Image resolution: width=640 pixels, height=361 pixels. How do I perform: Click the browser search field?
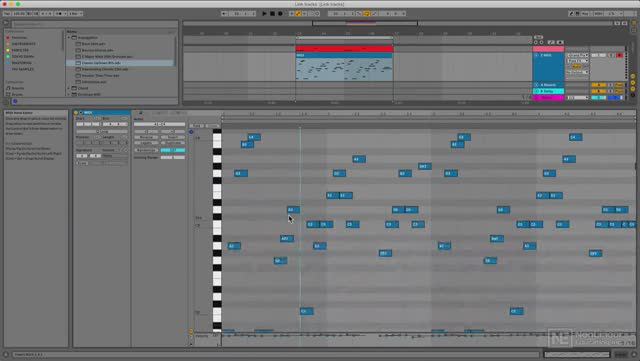tap(94, 24)
